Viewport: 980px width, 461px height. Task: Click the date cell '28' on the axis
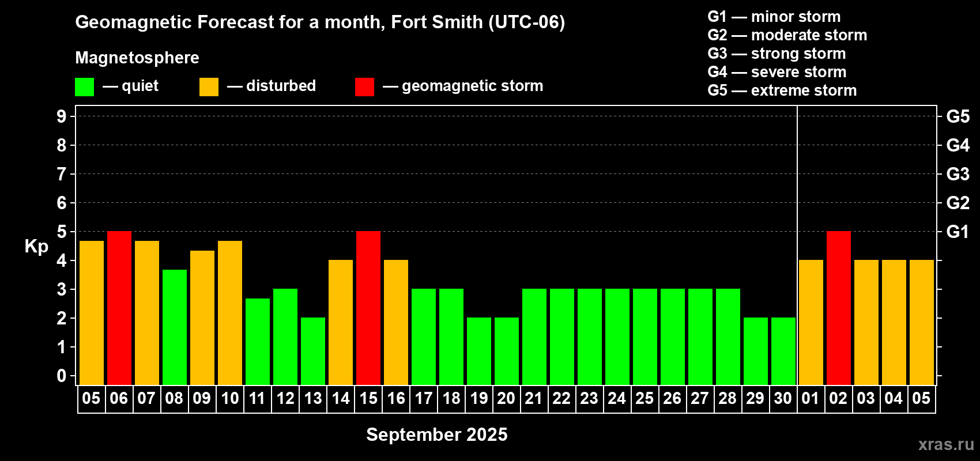click(728, 399)
